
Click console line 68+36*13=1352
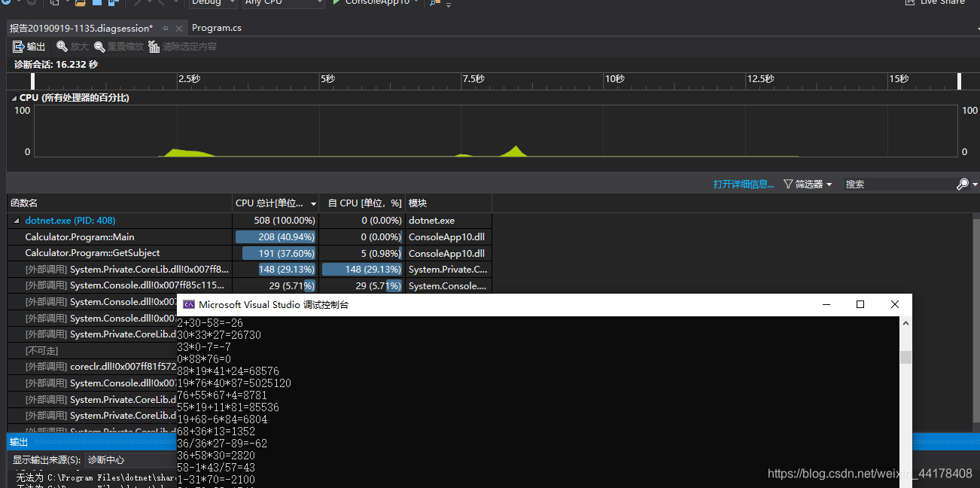click(216, 432)
